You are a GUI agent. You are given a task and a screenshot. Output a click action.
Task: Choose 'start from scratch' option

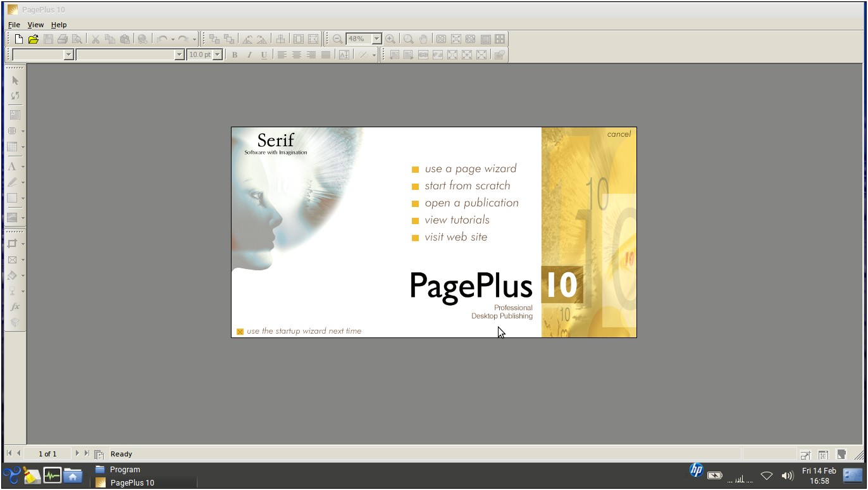[468, 185]
